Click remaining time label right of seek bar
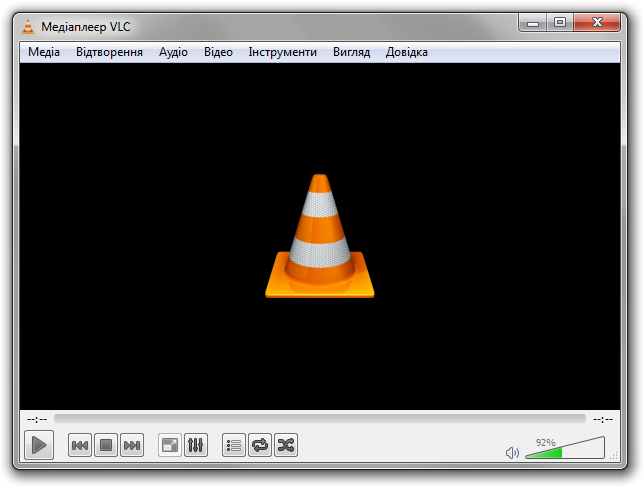Screen dimensions: 643x486 (x=603, y=419)
